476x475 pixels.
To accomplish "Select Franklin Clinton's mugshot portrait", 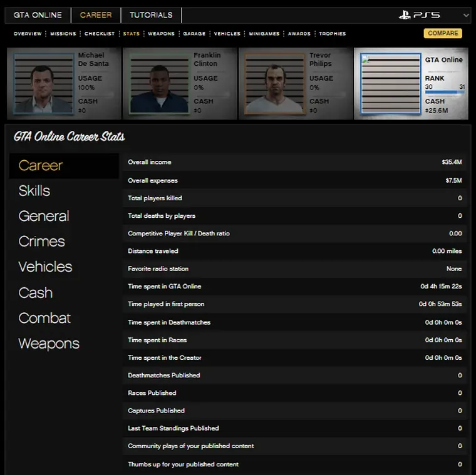I will (x=158, y=84).
